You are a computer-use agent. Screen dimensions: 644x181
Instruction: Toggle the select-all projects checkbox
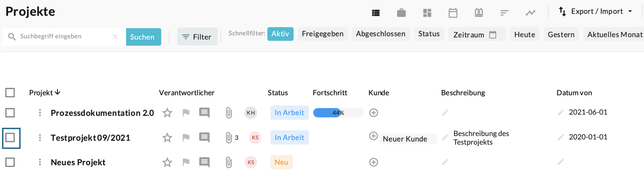10,93
